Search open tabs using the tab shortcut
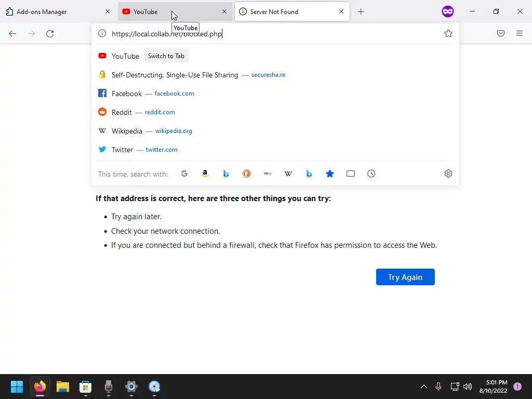The height and width of the screenshot is (399, 532). [x=351, y=174]
